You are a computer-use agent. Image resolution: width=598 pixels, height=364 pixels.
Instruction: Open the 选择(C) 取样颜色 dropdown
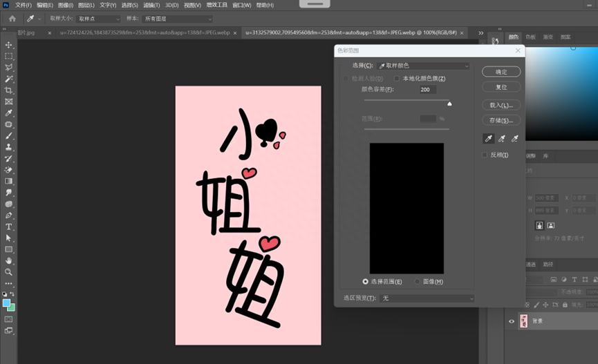[x=424, y=66]
